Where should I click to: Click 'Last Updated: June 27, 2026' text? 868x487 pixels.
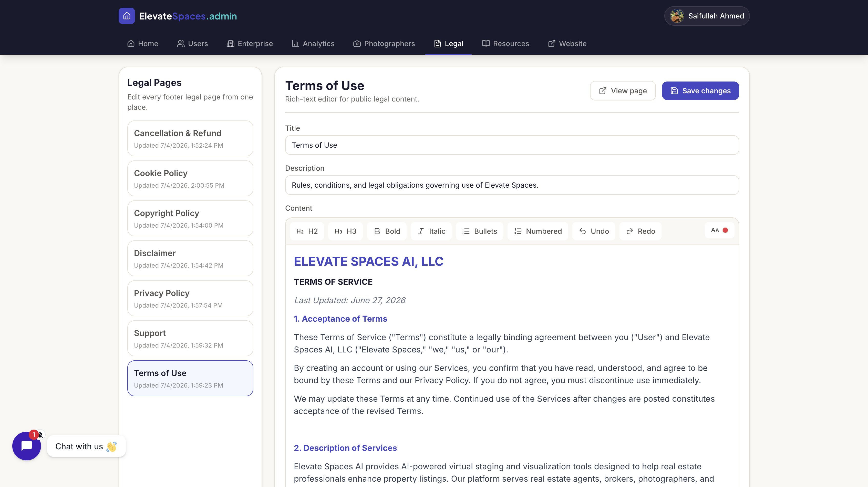[x=350, y=300]
